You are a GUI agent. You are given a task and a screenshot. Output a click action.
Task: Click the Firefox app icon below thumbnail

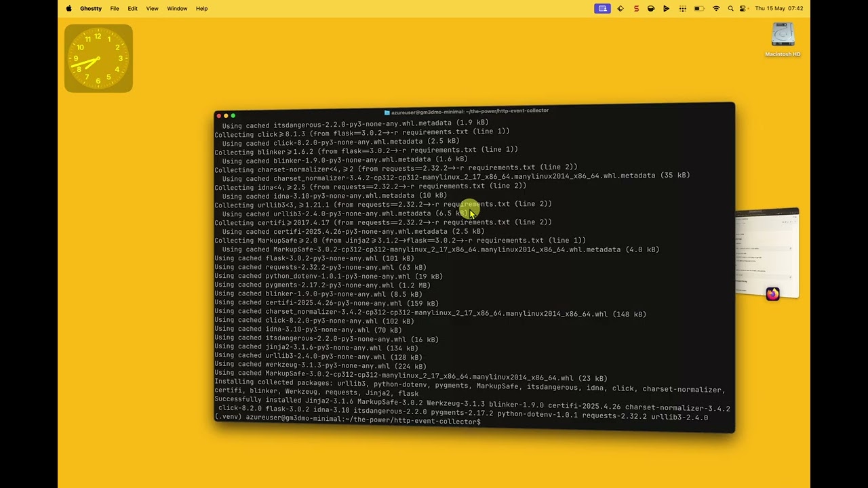[772, 293]
